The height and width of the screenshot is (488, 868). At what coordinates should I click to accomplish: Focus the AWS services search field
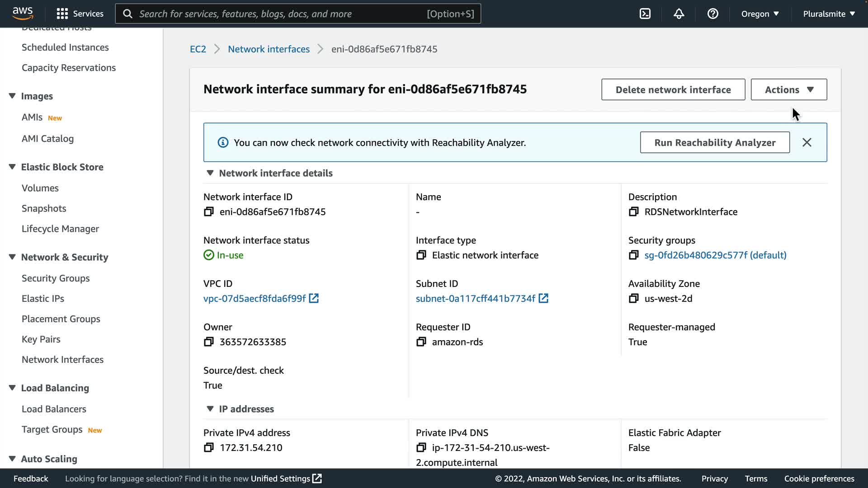280,14
